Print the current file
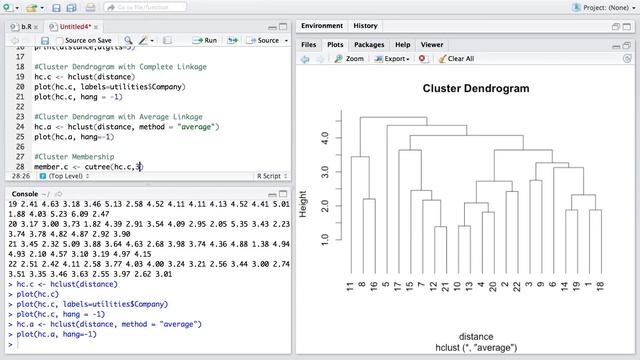Screen dimensions: 640x360 (91, 7)
